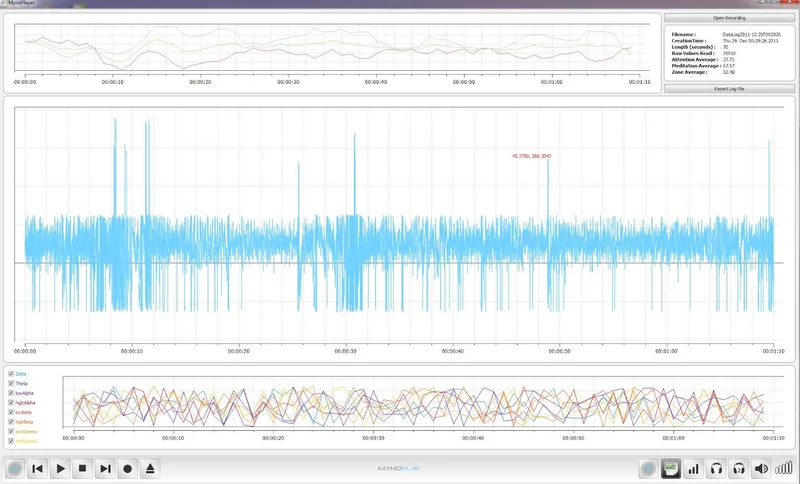Screen dimensions: 800x484
Task: Click the midGamma label text
Action: [x=26, y=441]
